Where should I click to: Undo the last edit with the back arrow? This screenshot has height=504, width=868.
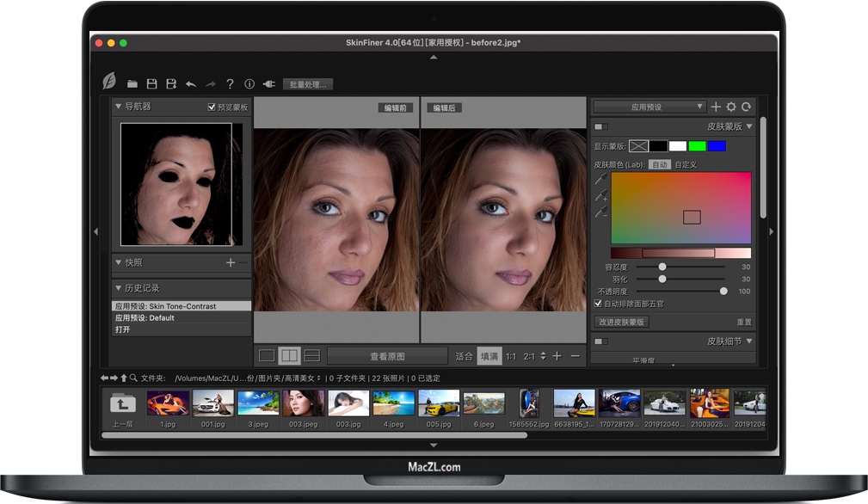pos(191,83)
